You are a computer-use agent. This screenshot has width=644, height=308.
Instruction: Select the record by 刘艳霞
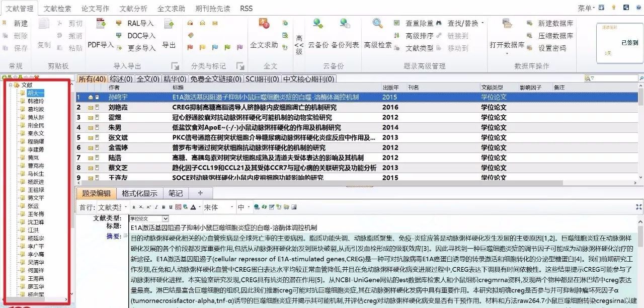tap(357, 107)
